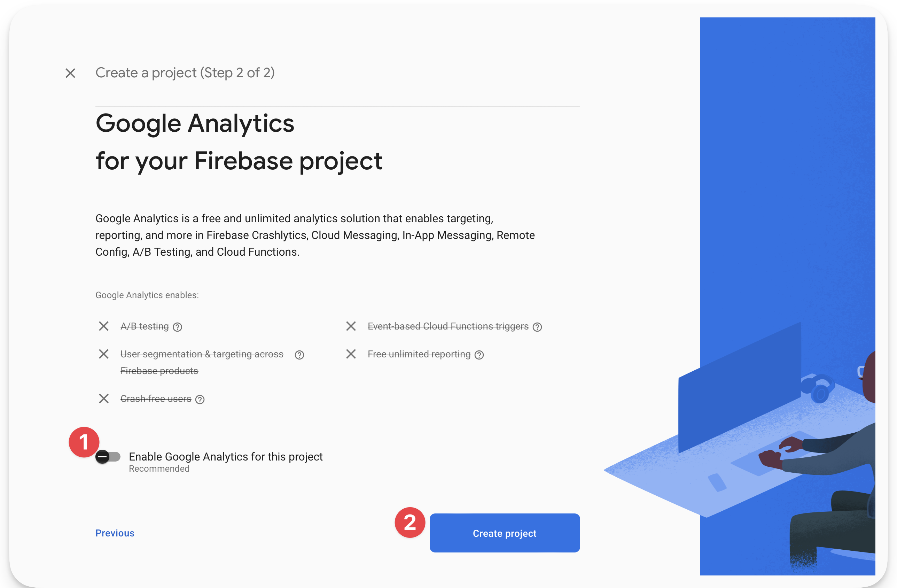
Task: Open help for Crash-free users
Action: pyautogui.click(x=200, y=399)
